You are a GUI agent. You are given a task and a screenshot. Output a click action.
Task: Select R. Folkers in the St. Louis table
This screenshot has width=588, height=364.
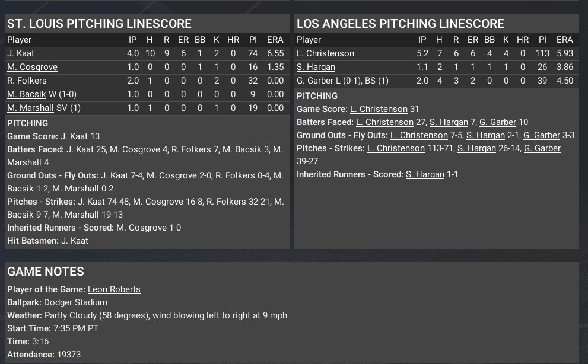coord(27,81)
